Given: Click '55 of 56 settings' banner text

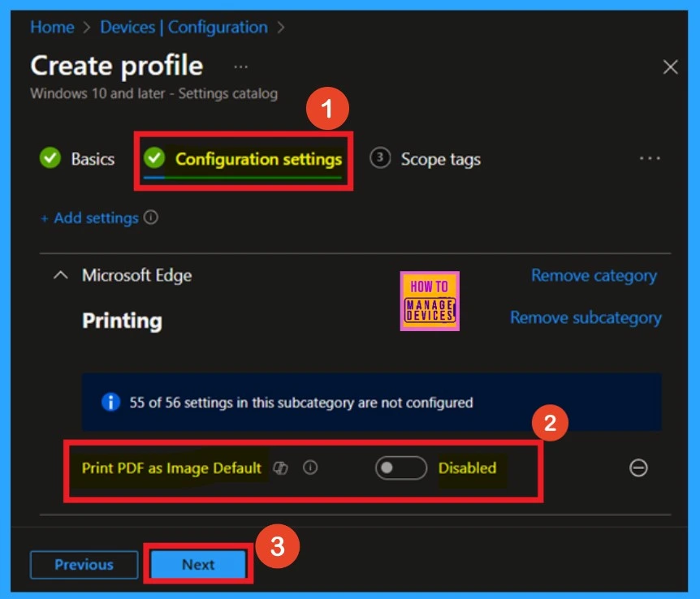Looking at the screenshot, I should [x=301, y=403].
